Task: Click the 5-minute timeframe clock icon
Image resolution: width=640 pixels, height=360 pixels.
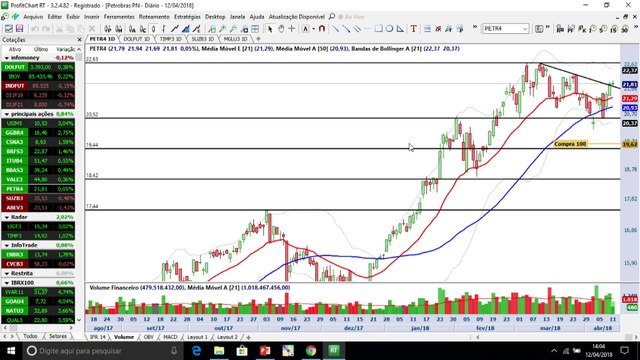Action: click(x=603, y=29)
